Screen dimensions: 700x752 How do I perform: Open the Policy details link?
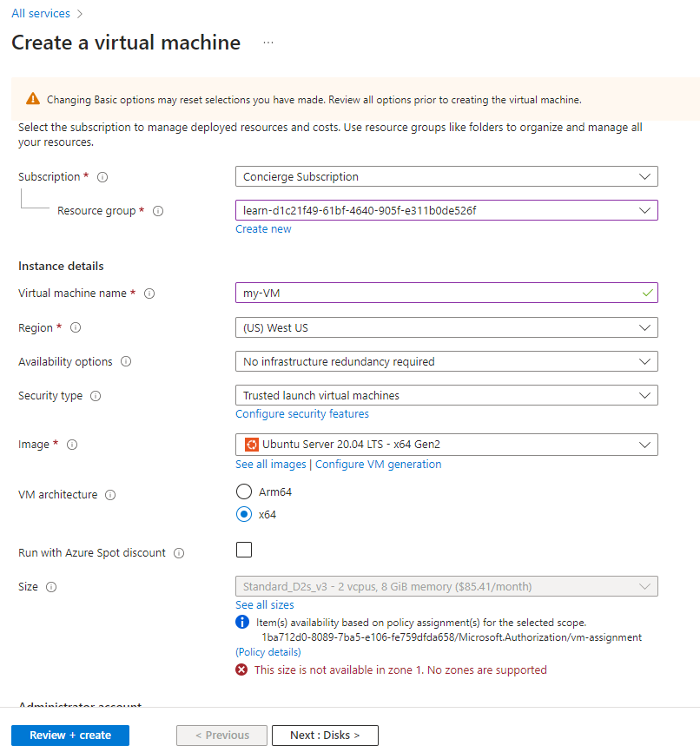[x=268, y=652]
